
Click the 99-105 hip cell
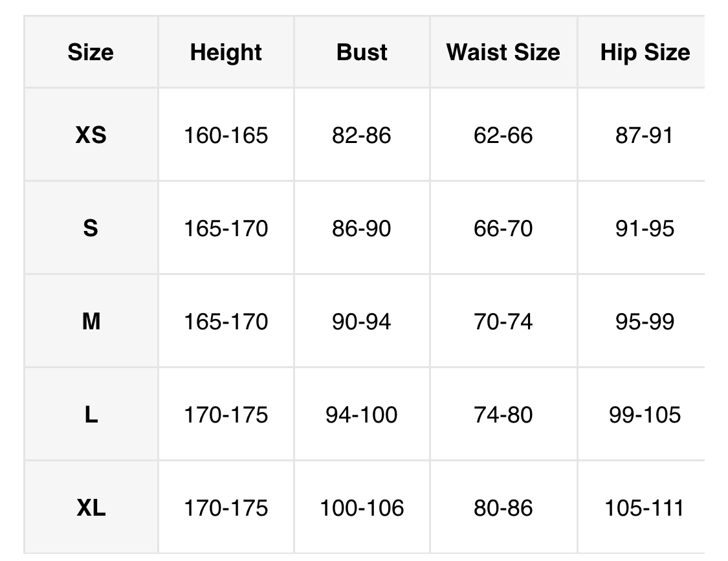click(645, 415)
